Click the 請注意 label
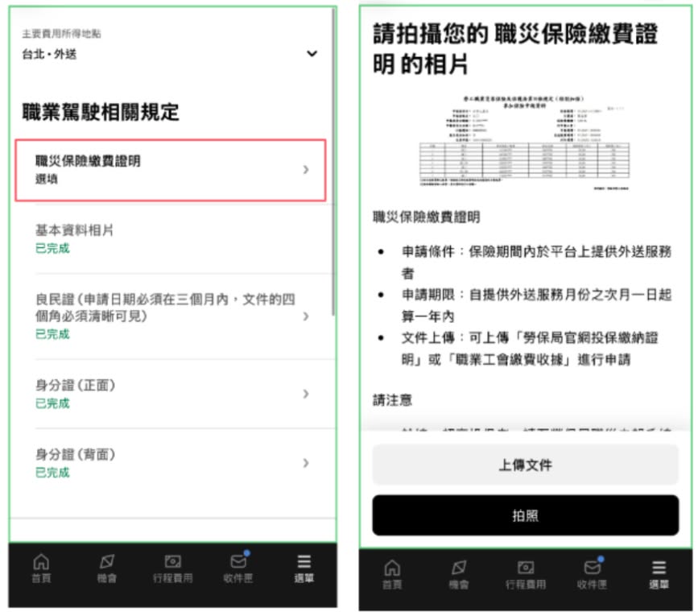 coord(392,400)
